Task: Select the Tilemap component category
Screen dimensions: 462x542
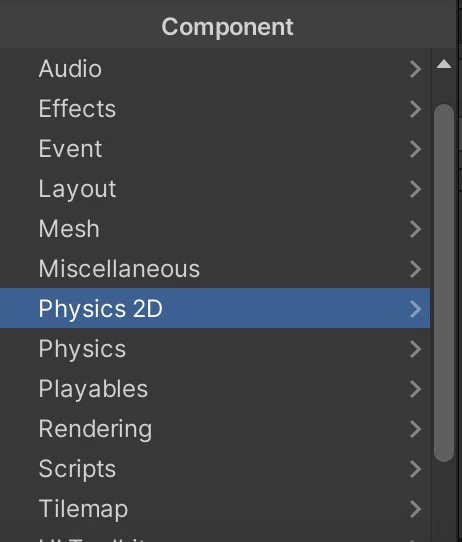Action: (215, 509)
